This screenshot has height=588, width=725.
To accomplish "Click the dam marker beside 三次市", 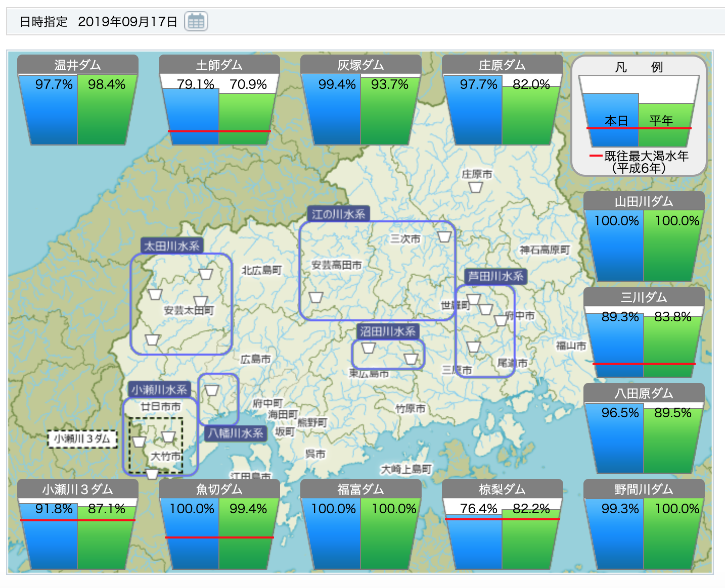I will click(x=444, y=236).
